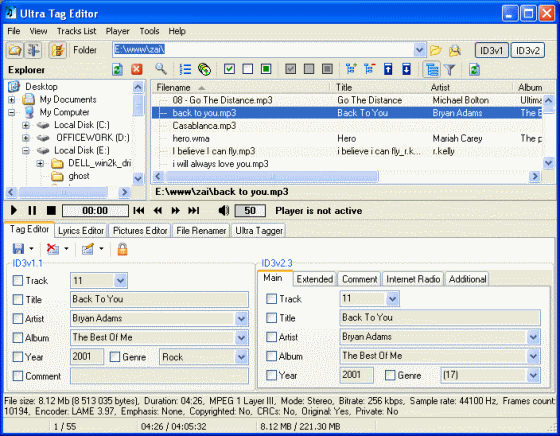Click the gray checkmark selection icon
Viewport: 560px width, 436px height.
(x=290, y=69)
